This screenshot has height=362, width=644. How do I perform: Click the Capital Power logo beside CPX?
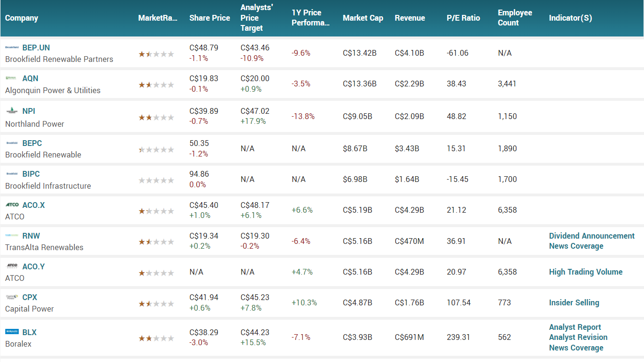click(x=12, y=297)
